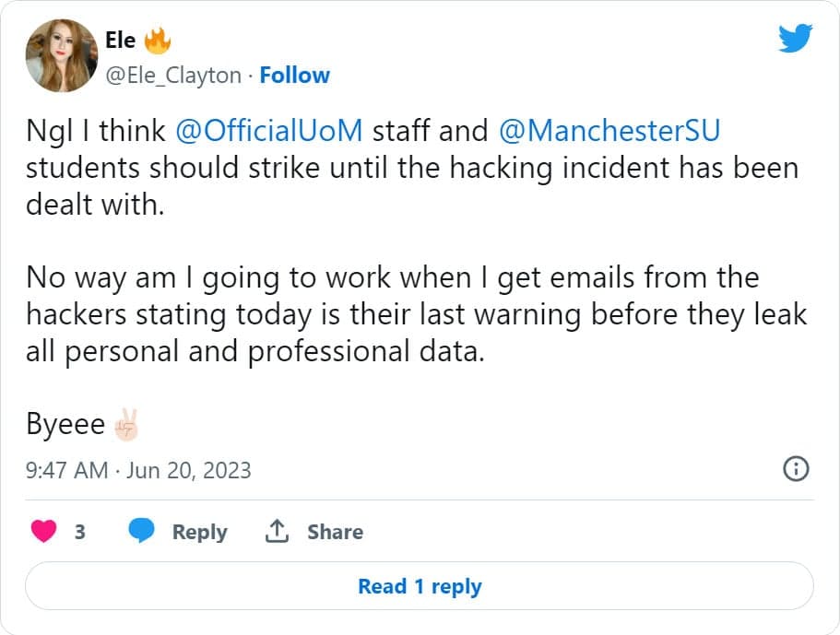Select the display name Ele
840x635 pixels.
(122, 39)
